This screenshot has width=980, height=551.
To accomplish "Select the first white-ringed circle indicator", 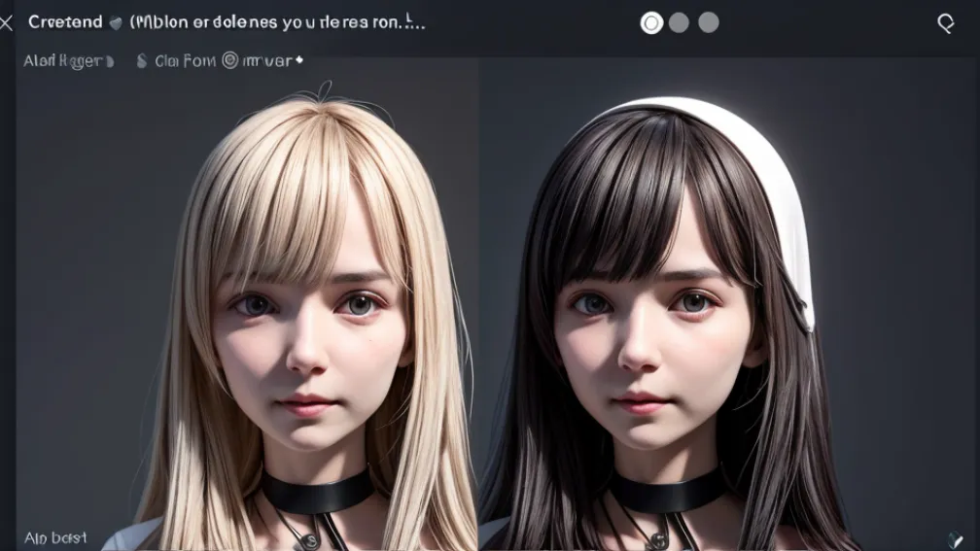I will click(651, 22).
